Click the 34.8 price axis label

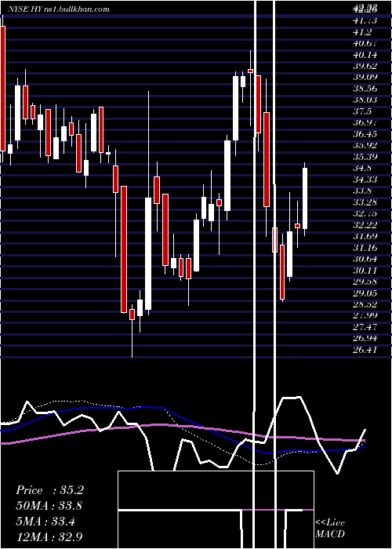362,168
